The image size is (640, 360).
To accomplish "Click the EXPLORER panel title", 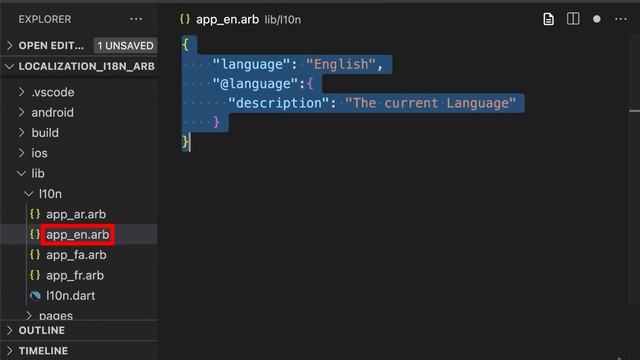I will point(44,19).
